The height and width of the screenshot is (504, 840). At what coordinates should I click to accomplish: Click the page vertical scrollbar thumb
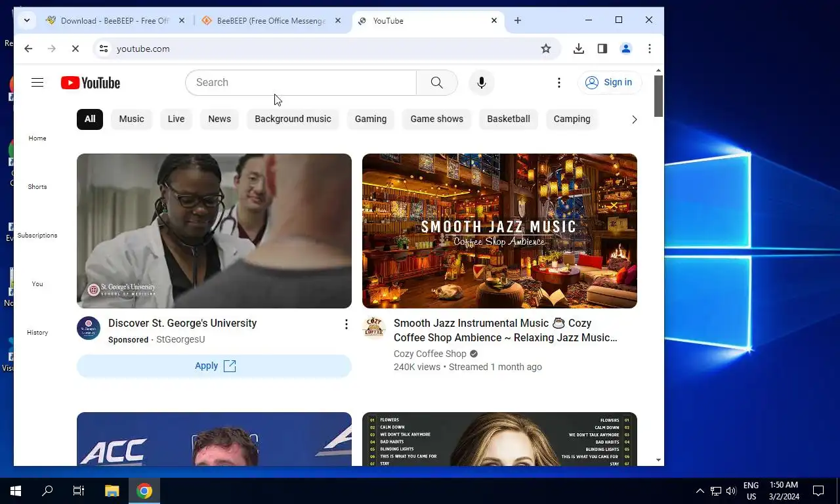pos(659,96)
